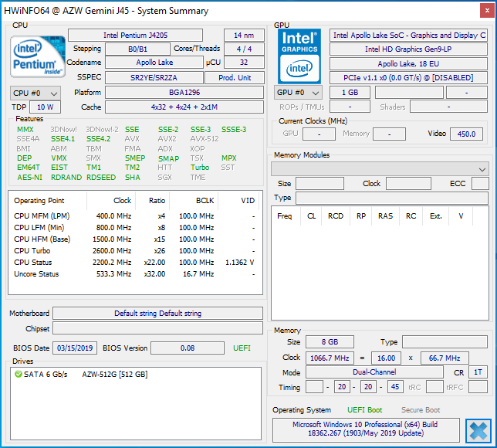This screenshot has height=448, width=497.
Task: Click the SSE4.2 feature label
Action: tap(99, 139)
